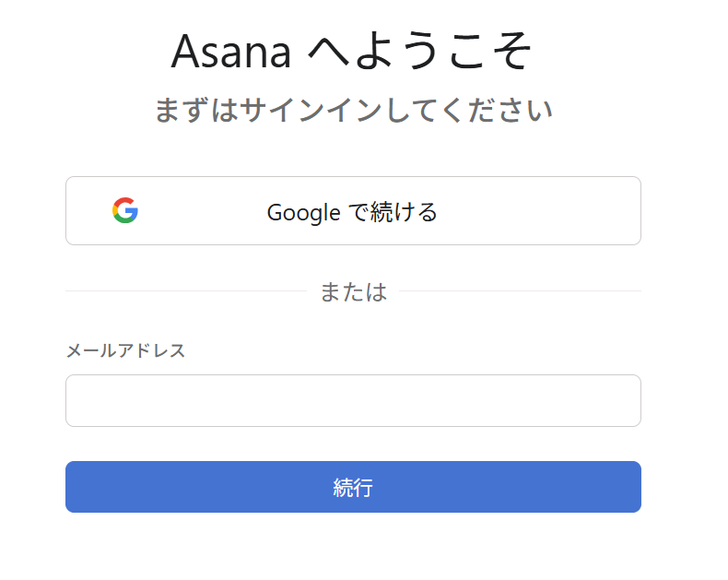Click the word "Asana" in the heading
The image size is (728, 580).
pos(231,52)
